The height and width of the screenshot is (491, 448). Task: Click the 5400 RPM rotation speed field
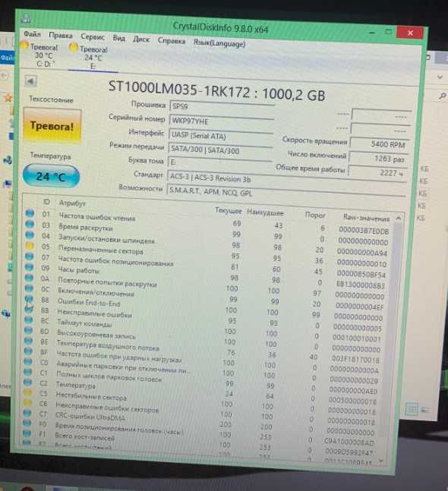(x=380, y=144)
